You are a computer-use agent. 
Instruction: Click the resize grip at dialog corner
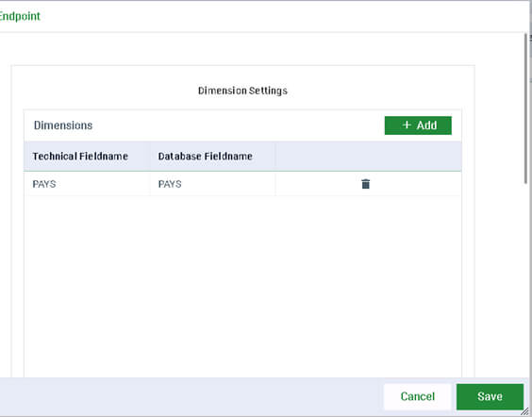pyautogui.click(x=524, y=411)
